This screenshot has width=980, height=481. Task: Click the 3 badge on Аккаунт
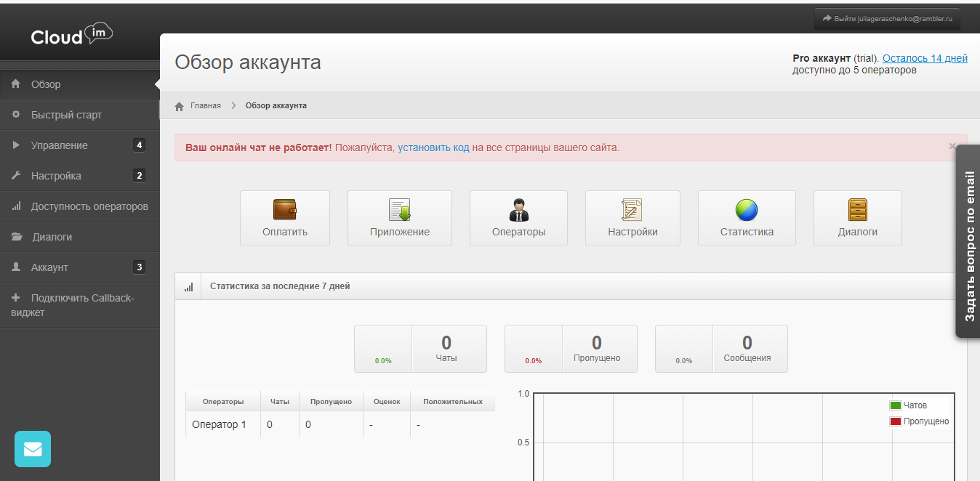[139, 267]
